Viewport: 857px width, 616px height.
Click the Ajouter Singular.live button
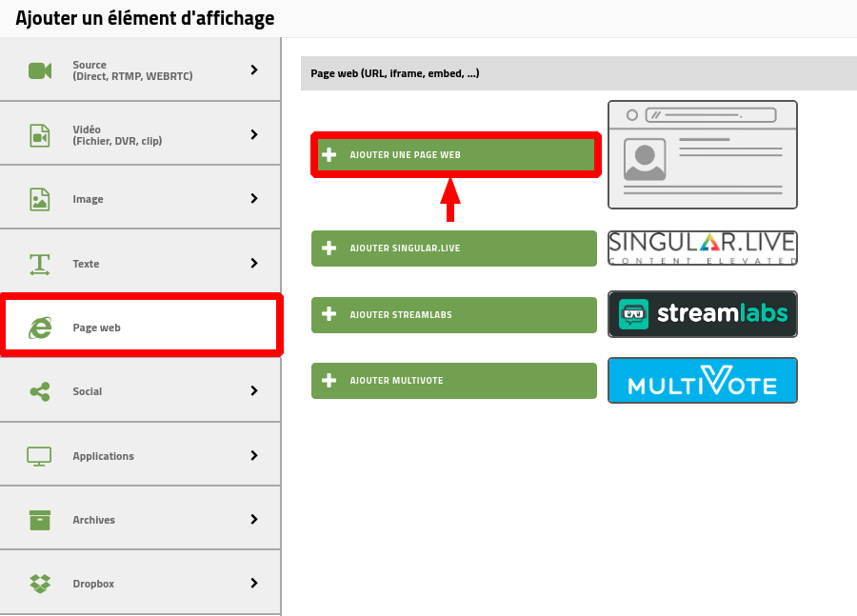click(454, 248)
